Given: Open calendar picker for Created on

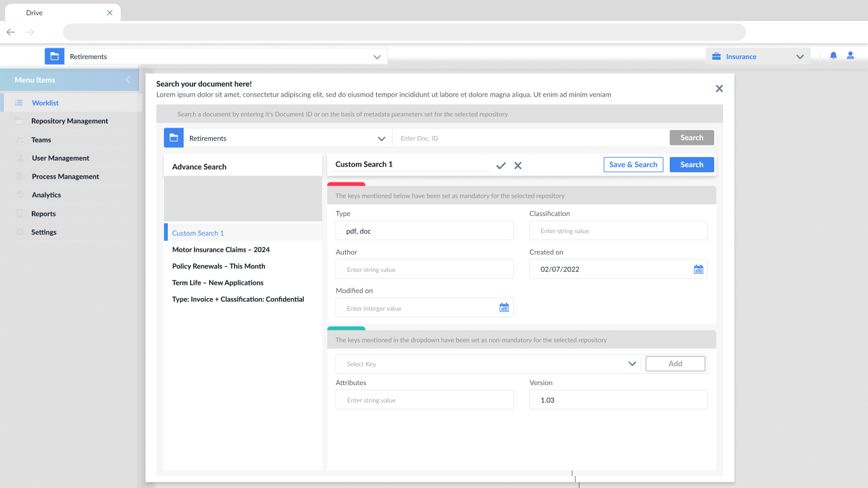Looking at the screenshot, I should pyautogui.click(x=698, y=269).
